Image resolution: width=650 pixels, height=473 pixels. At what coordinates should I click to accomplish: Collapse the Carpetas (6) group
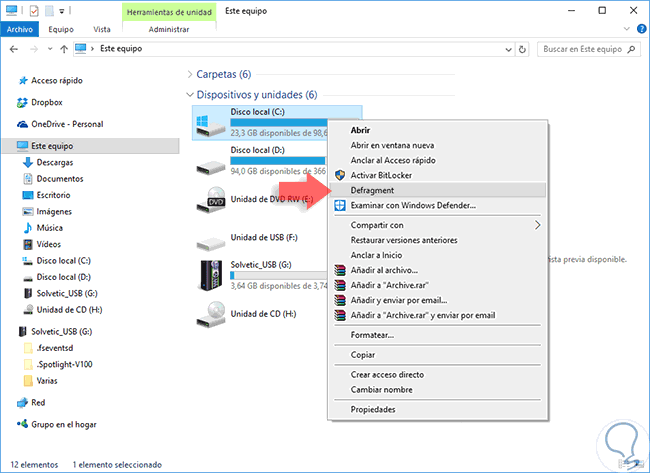click(190, 74)
